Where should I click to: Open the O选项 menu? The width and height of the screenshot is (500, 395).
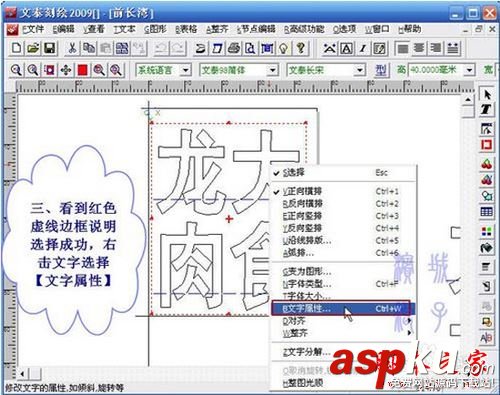(344, 29)
